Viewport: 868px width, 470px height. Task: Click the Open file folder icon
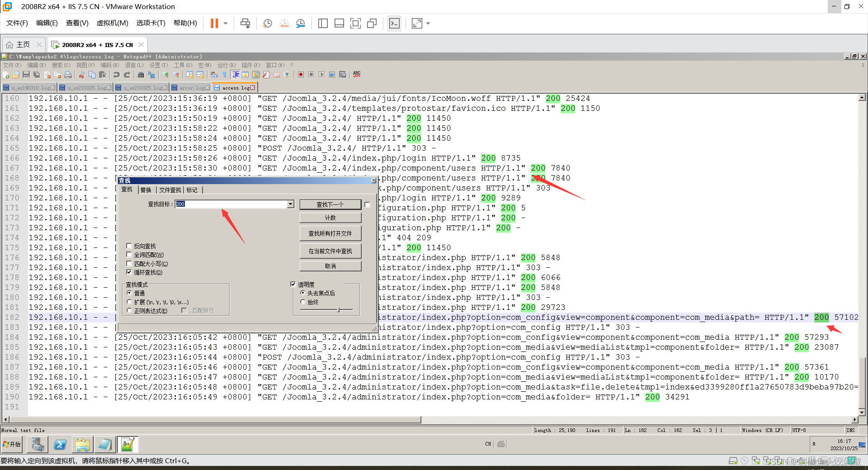click(16, 75)
